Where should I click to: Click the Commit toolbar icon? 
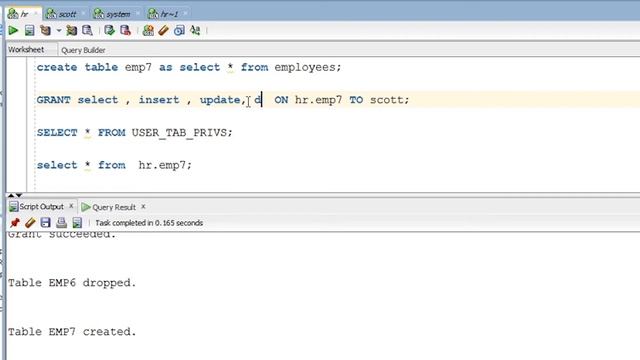pos(109,30)
